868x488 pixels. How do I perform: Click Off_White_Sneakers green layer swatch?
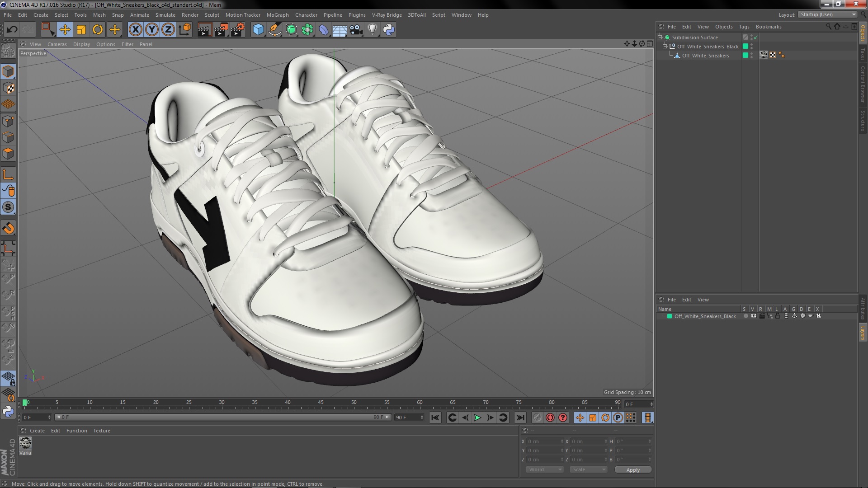[745, 55]
